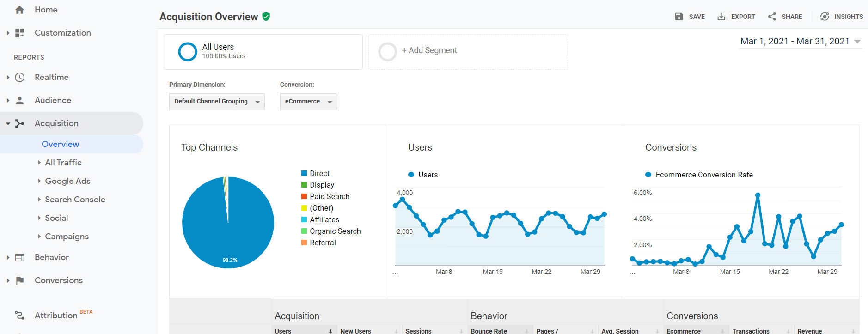Click the Customization dashboard icon
Screen dimensions: 868x334
click(x=19, y=33)
